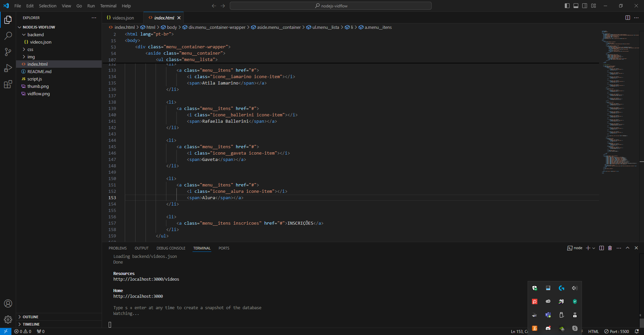Click the remote window icon in status bar
Screen dimensions: 644x335
point(6,331)
